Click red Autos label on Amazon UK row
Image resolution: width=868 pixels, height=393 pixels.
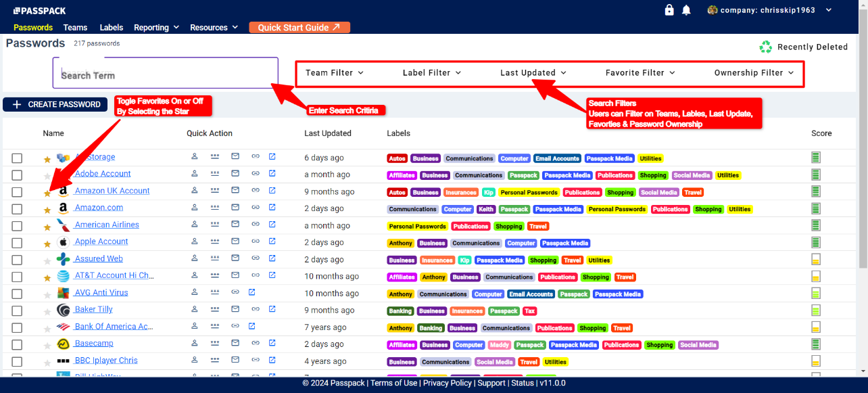point(397,192)
